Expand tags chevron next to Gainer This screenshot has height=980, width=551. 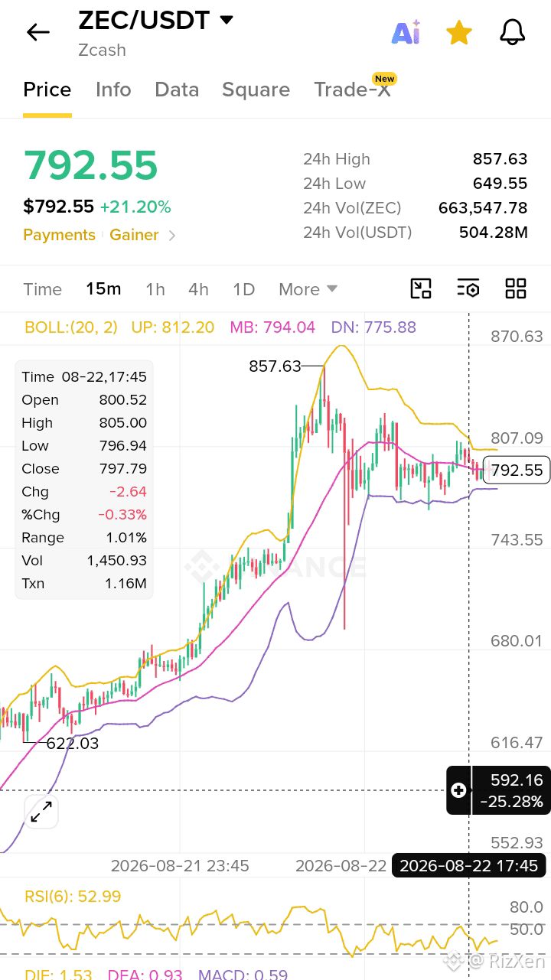tap(172, 236)
